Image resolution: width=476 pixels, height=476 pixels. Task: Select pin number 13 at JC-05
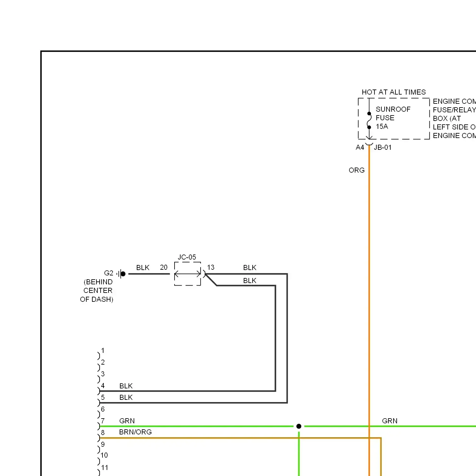click(211, 268)
